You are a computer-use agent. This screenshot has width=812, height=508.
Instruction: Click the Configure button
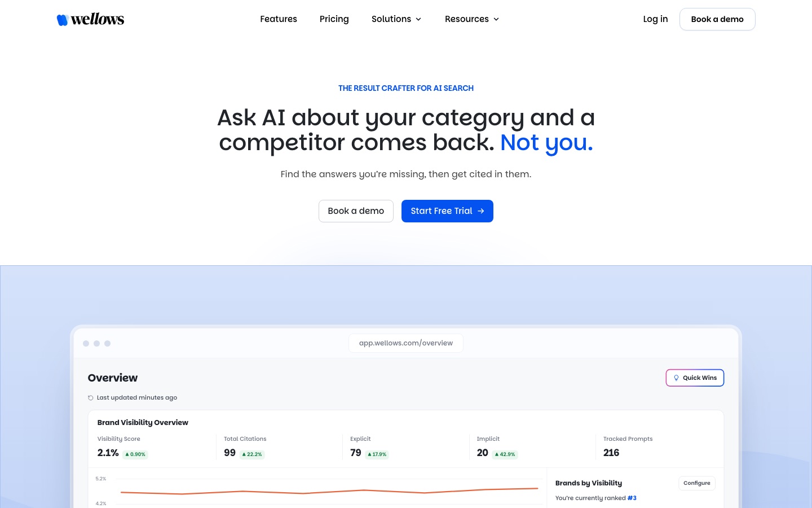697,483
